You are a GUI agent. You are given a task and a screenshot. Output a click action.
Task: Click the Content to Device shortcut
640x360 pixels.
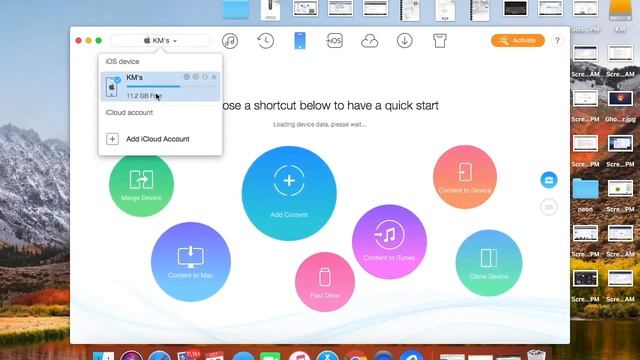(465, 177)
